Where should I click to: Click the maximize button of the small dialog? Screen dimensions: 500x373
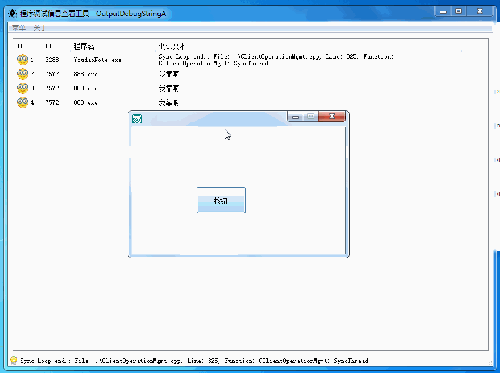tap(311, 116)
